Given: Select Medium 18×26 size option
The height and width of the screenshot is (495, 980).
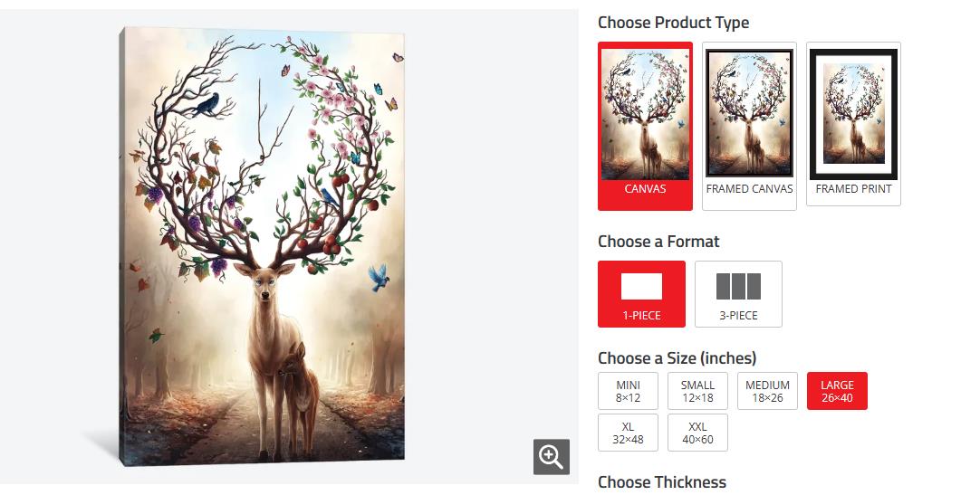Looking at the screenshot, I should [767, 391].
